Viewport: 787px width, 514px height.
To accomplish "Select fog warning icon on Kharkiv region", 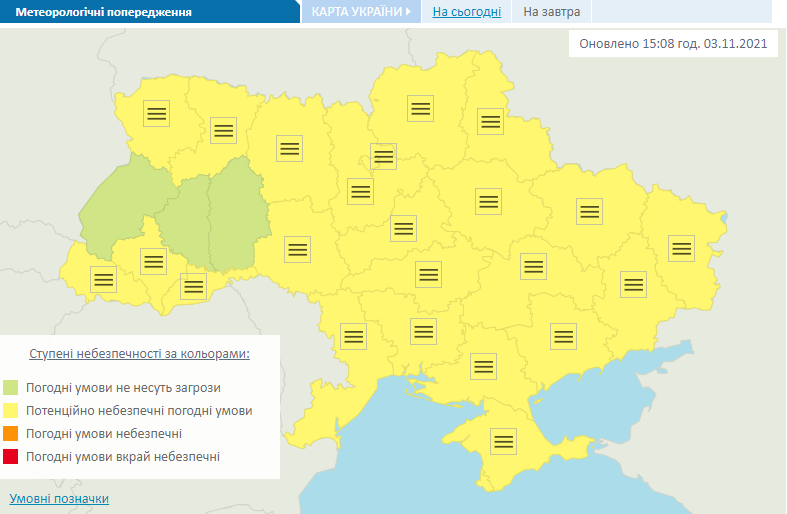I will pyautogui.click(x=589, y=211).
